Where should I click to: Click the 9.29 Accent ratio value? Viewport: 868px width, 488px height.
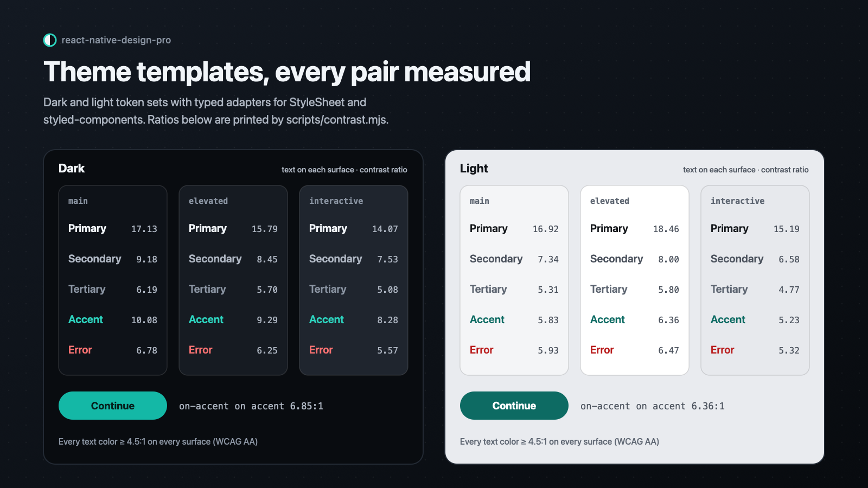pyautogui.click(x=267, y=320)
